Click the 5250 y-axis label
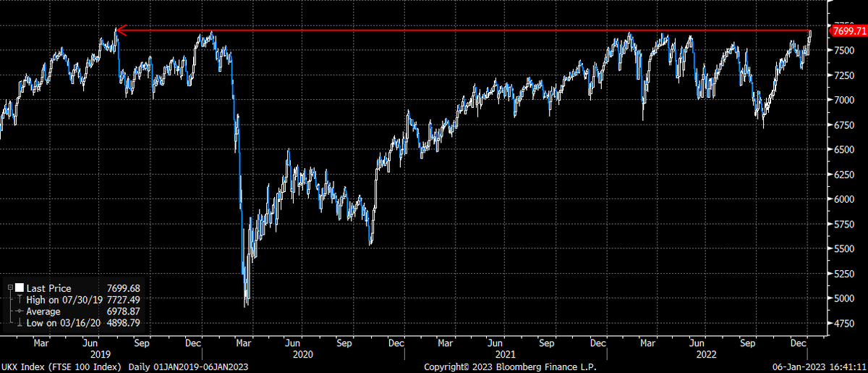This screenshot has width=868, height=373. coord(844,273)
